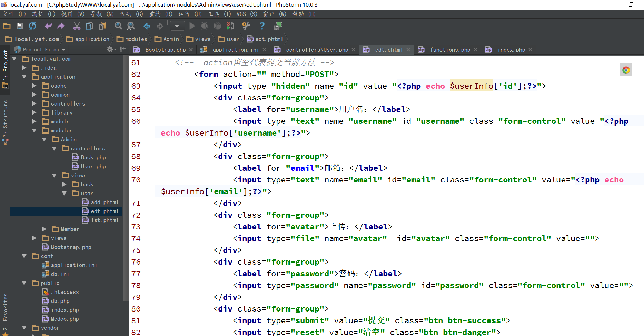Click the Synchronize refresh icon
This screenshot has width=644, height=336.
(32, 26)
